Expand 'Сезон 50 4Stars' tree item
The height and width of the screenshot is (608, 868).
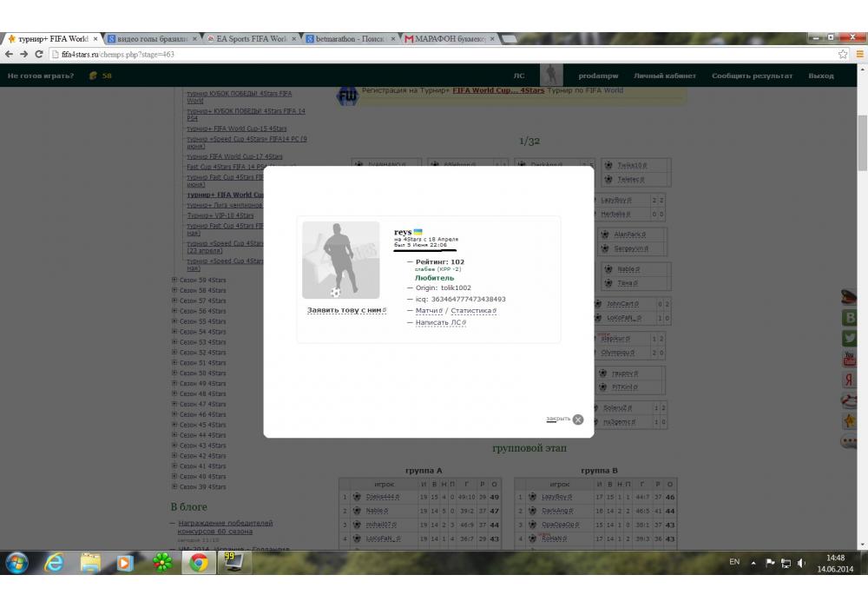[x=174, y=373]
